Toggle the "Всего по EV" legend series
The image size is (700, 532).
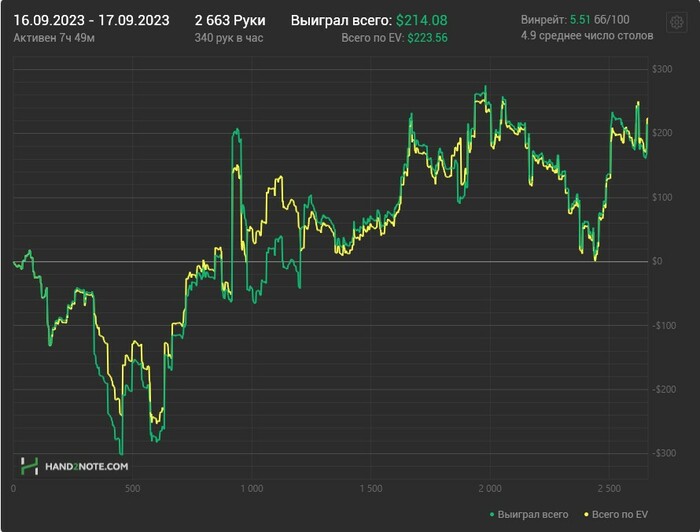coord(620,515)
